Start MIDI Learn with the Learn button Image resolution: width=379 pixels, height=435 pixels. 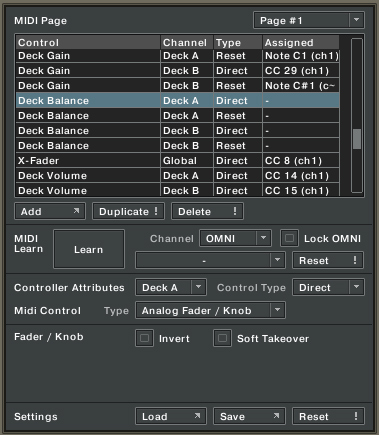(x=89, y=249)
